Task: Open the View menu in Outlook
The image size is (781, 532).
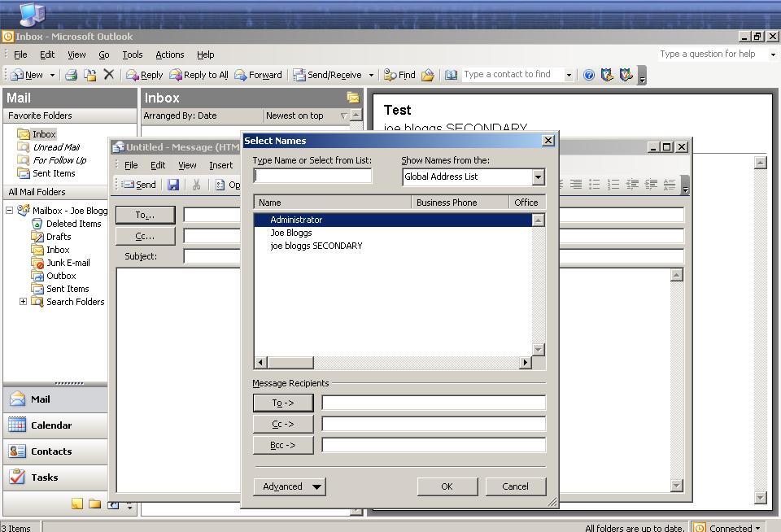Action: (x=76, y=55)
